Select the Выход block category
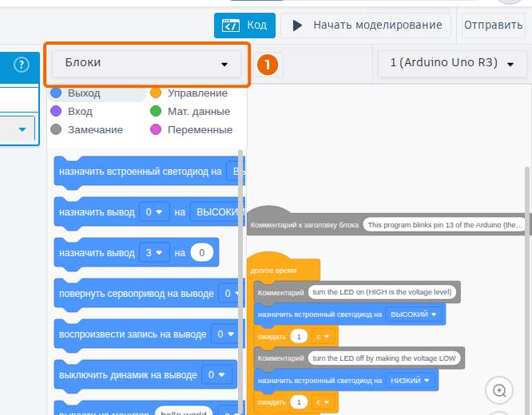The image size is (532, 415). click(97, 93)
